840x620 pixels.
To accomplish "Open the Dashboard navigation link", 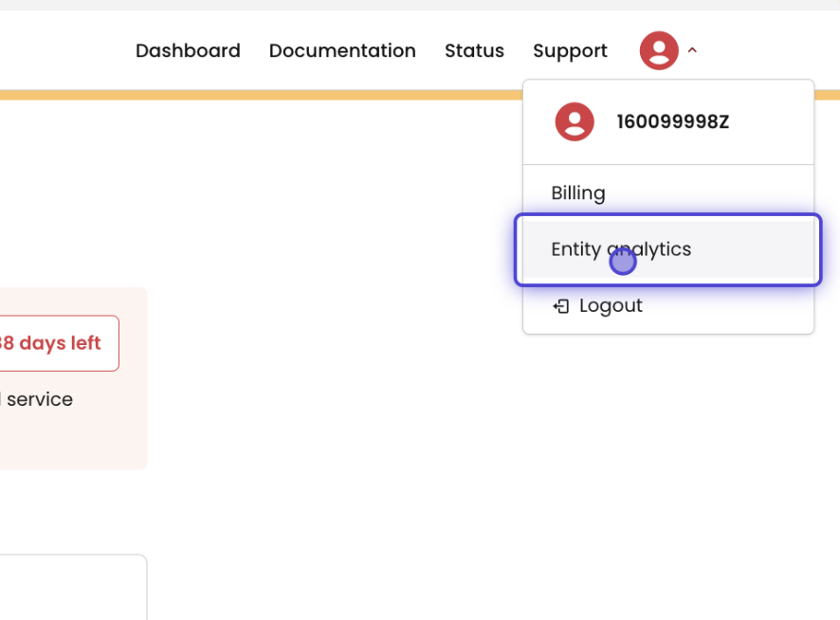I will 188,50.
